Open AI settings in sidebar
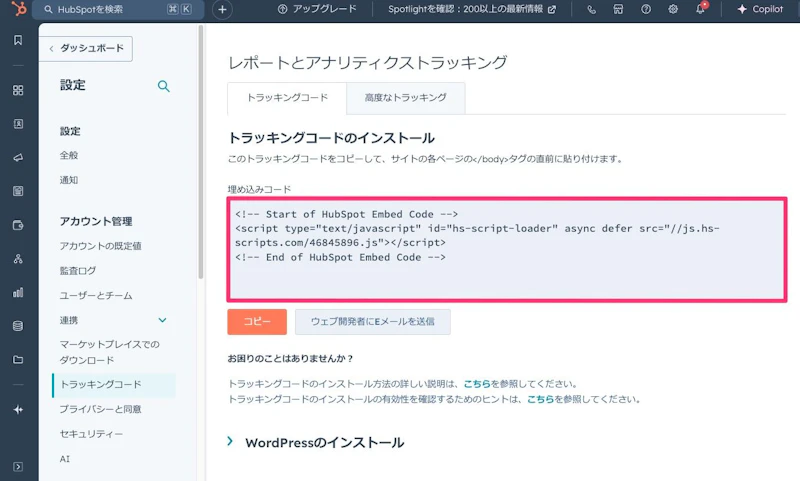 65,459
